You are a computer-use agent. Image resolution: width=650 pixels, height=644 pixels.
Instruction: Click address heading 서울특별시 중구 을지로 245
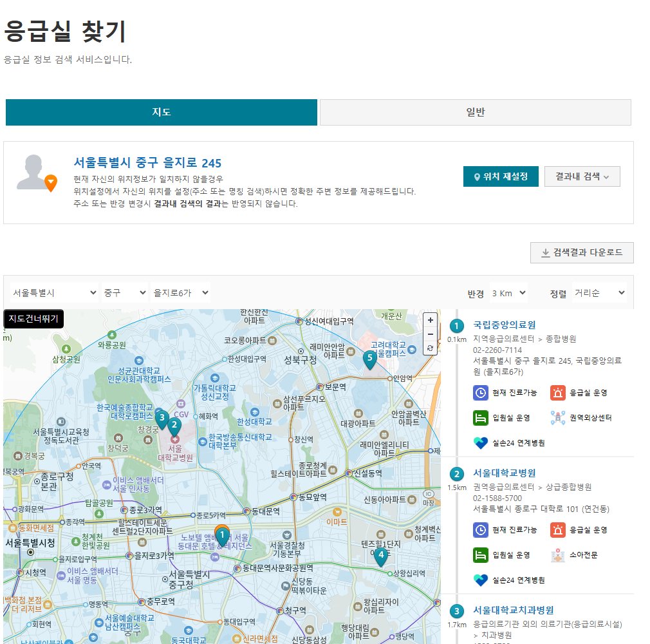(x=147, y=163)
